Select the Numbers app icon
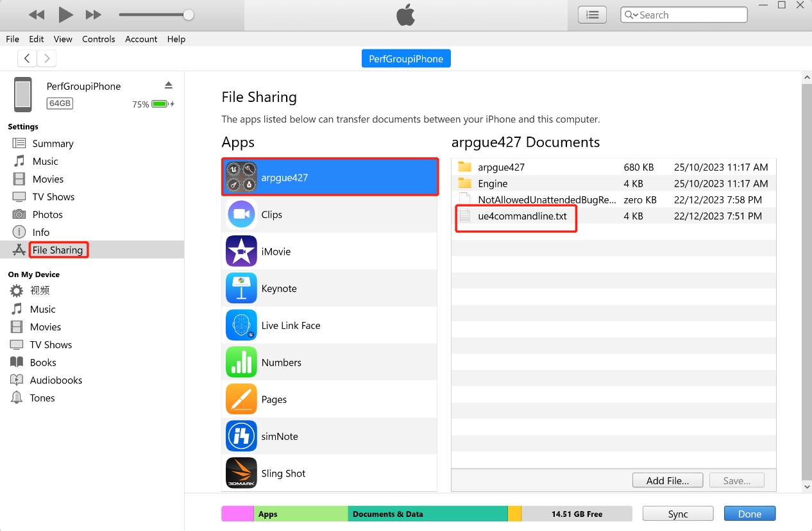This screenshot has width=812, height=531. coord(241,362)
